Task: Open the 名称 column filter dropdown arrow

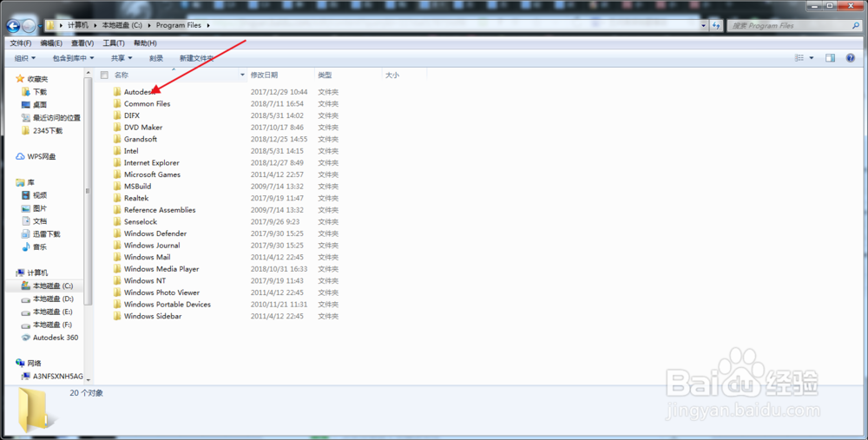Action: click(242, 75)
